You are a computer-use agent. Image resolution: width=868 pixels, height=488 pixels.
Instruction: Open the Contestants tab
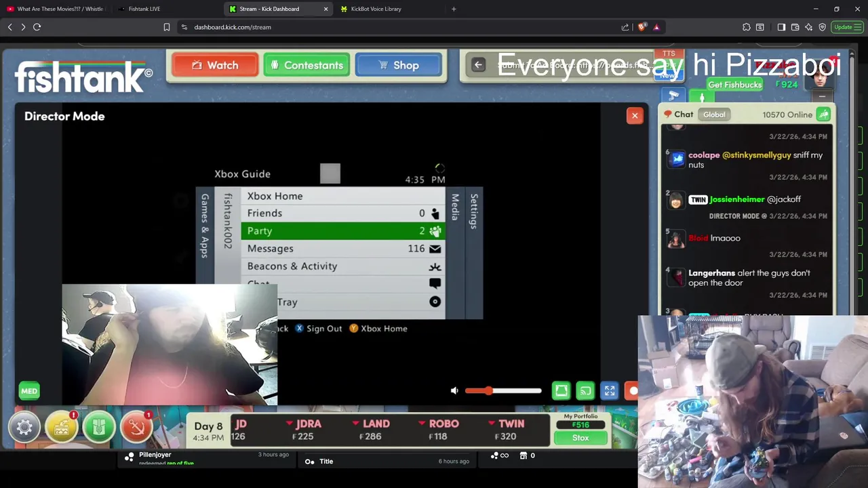[307, 66]
